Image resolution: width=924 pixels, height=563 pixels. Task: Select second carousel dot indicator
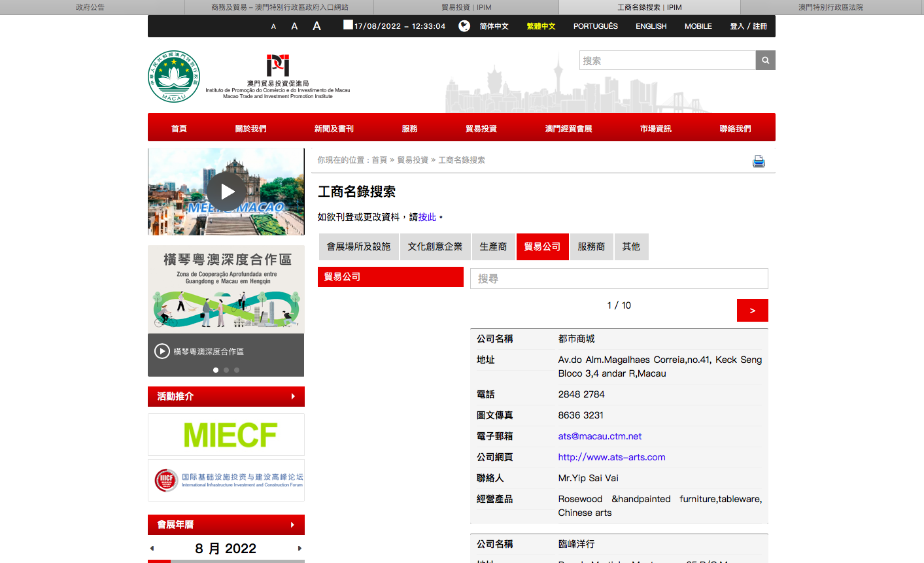pyautogui.click(x=226, y=370)
